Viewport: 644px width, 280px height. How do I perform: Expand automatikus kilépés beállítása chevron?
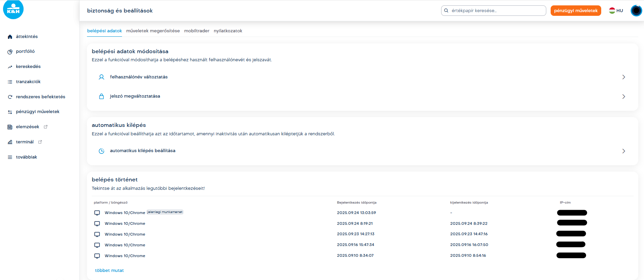pyautogui.click(x=623, y=151)
